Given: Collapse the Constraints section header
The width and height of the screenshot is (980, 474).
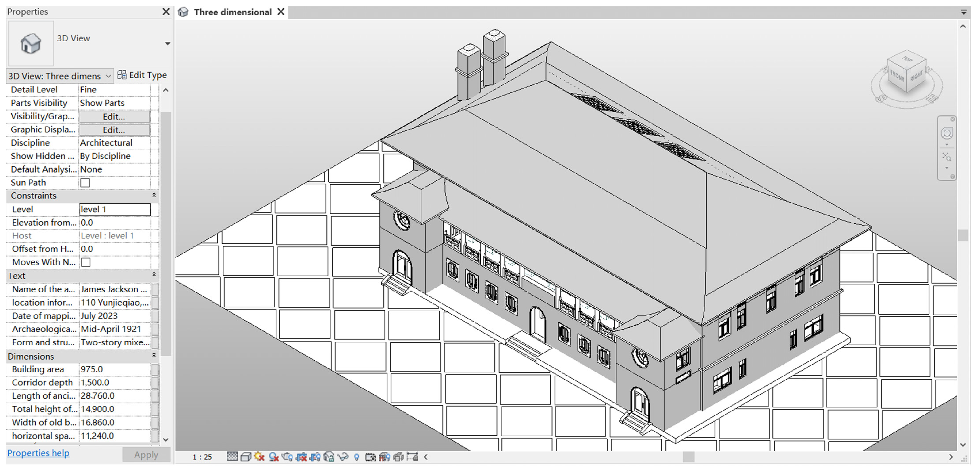Looking at the screenshot, I should click(x=154, y=195).
